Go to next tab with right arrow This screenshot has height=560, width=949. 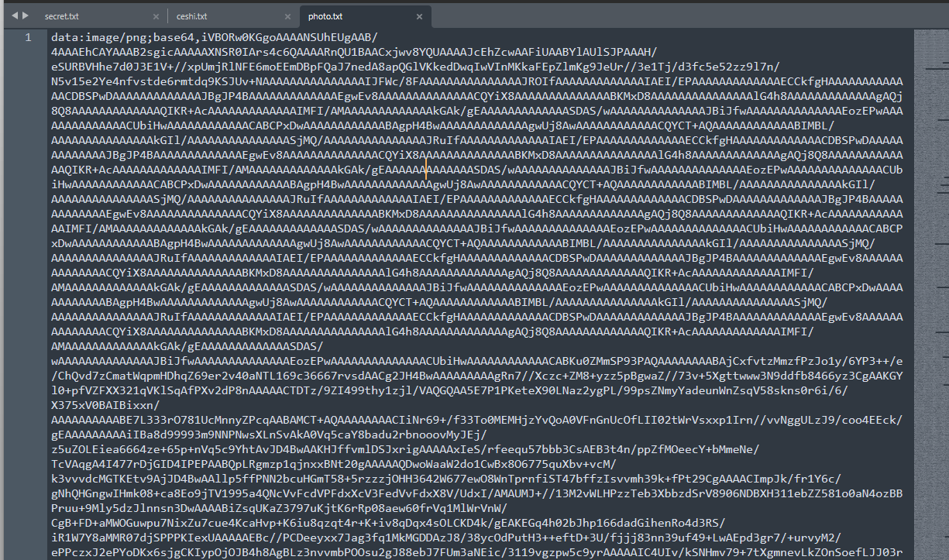pos(26,15)
